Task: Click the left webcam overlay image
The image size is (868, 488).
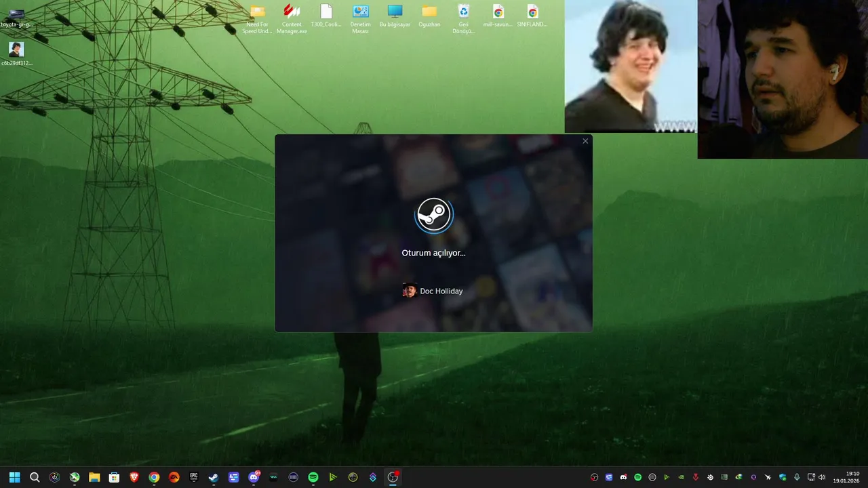Action: coord(631,66)
